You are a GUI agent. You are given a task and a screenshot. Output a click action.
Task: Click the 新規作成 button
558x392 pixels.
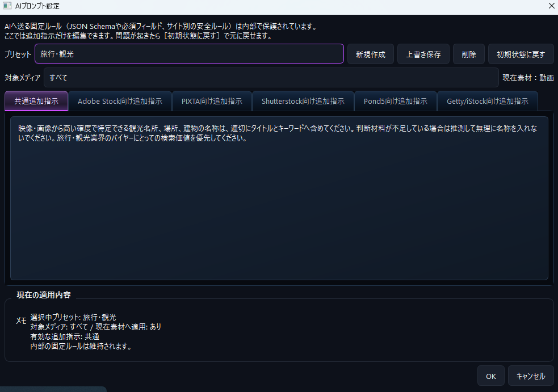tap(371, 54)
